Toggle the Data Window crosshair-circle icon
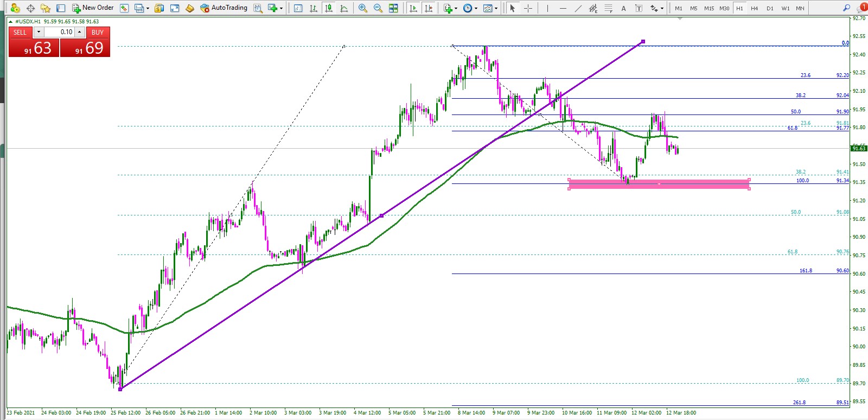The image size is (868, 420). pos(30,8)
